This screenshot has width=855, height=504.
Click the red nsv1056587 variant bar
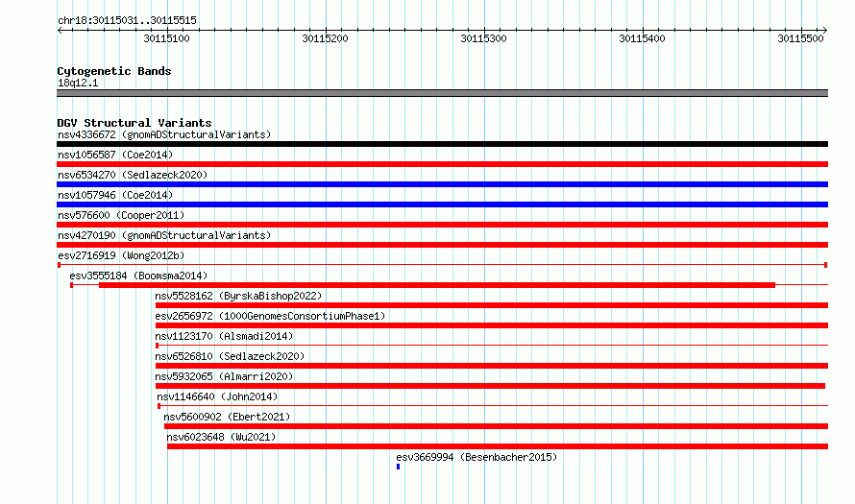point(442,164)
